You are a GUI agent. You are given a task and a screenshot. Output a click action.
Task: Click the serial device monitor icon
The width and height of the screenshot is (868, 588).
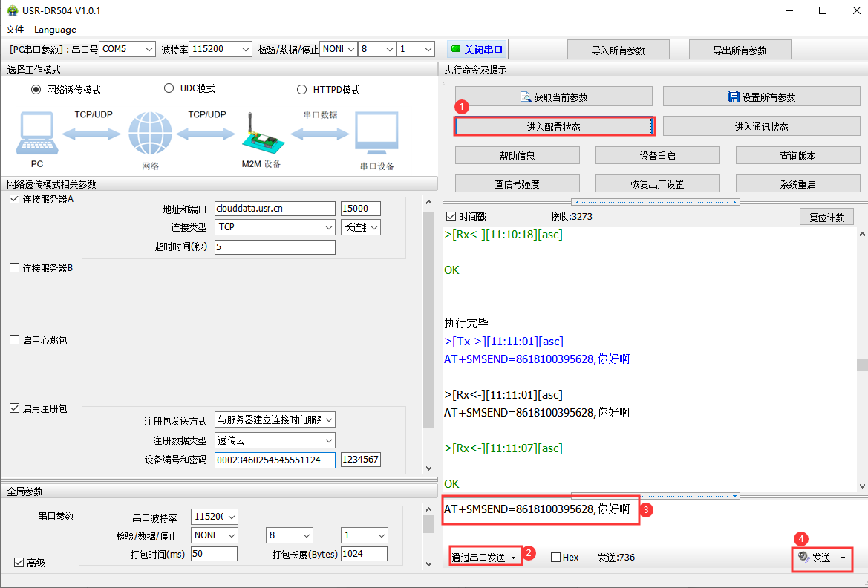[x=376, y=134]
